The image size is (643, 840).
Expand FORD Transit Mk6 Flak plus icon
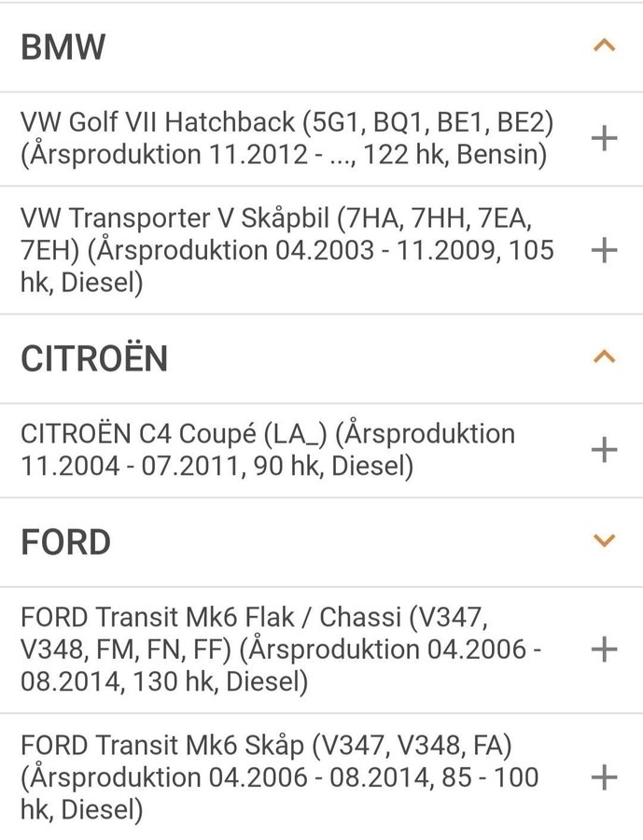coord(604,650)
